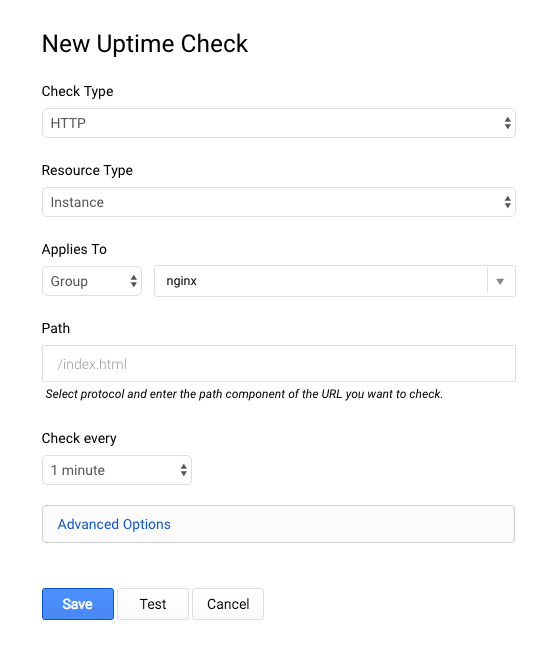The width and height of the screenshot is (557, 645).
Task: Focus the Path field showing /index.html
Action: pyautogui.click(x=278, y=364)
